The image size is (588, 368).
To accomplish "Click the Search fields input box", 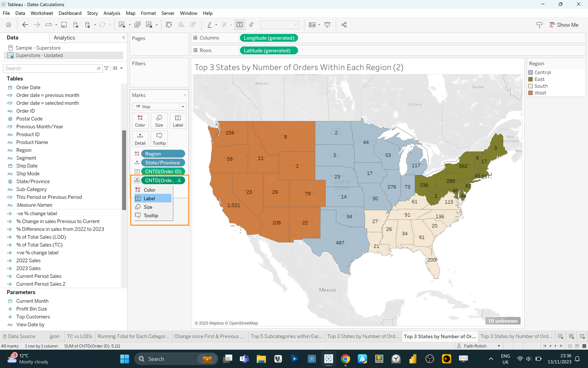I will 51,68.
